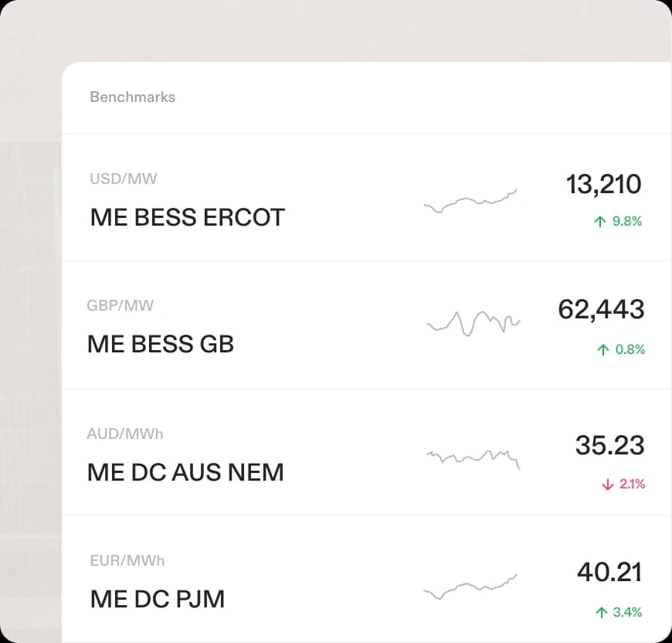Click the USD/MW unit label
The width and height of the screenshot is (672, 643).
pyautogui.click(x=124, y=179)
